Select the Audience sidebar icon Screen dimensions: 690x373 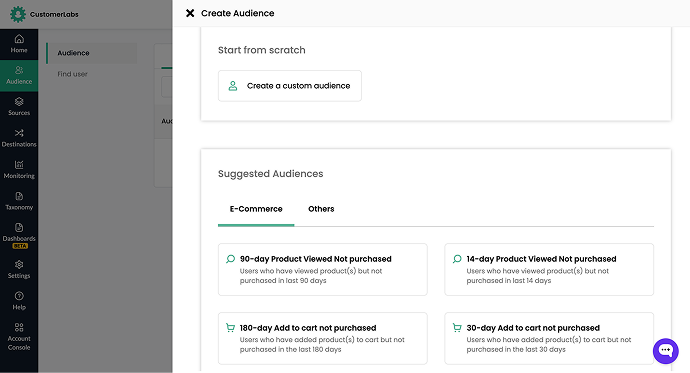coord(19,70)
